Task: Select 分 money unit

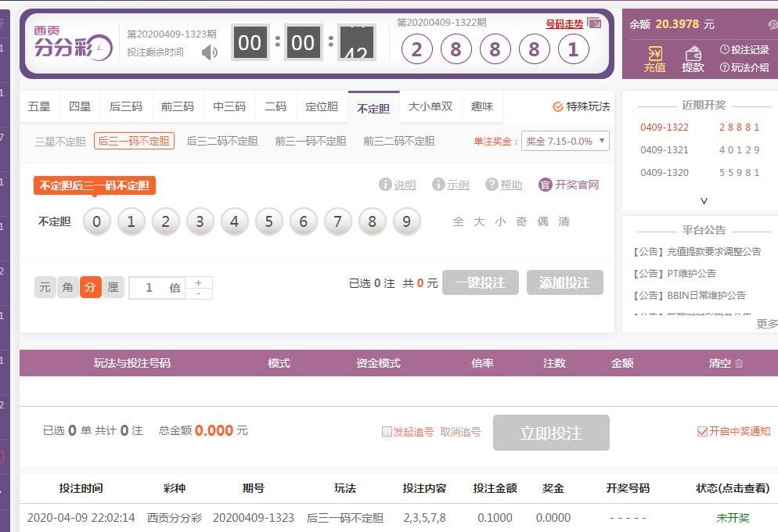Action: click(x=90, y=287)
